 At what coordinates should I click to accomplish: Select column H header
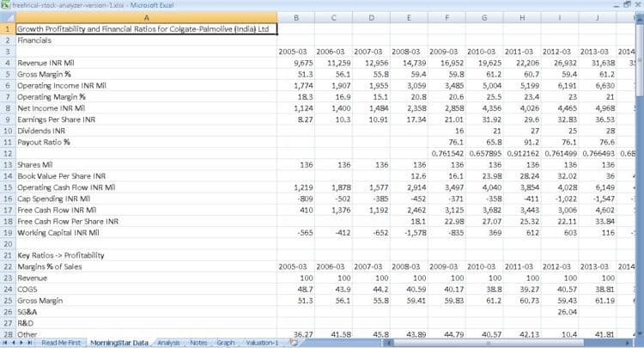coord(522,18)
